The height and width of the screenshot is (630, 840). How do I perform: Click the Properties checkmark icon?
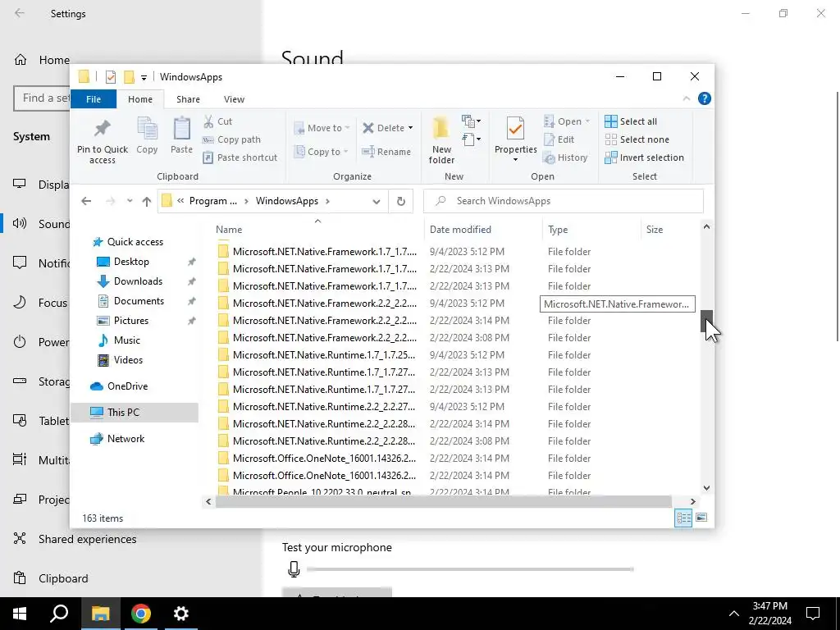515,129
